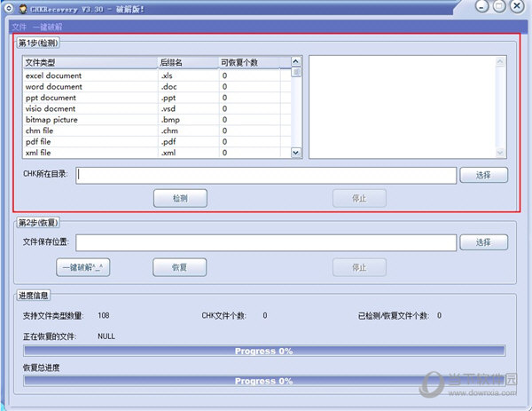The height and width of the screenshot is (411, 532).
Task: Click the 一键破解^_^ button
Action: [x=82, y=267]
